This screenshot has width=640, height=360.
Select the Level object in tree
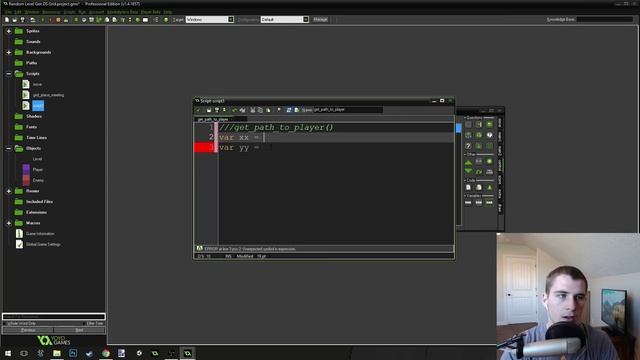pyautogui.click(x=37, y=159)
